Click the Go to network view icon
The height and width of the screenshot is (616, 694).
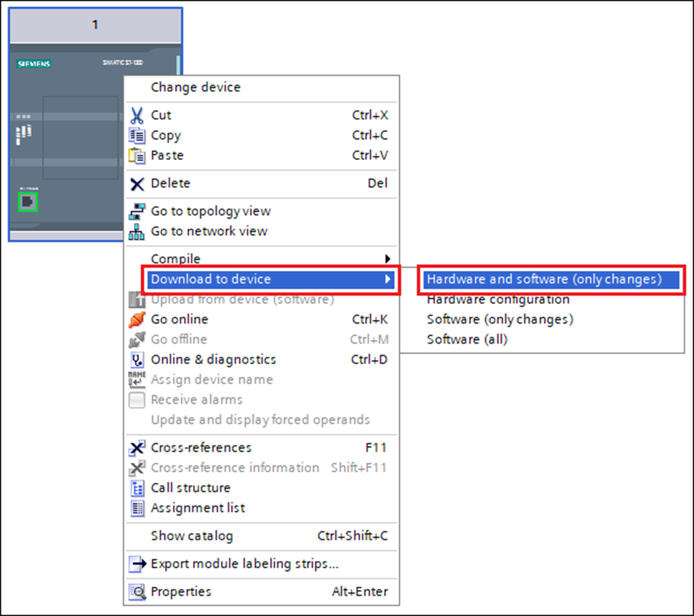(x=137, y=231)
